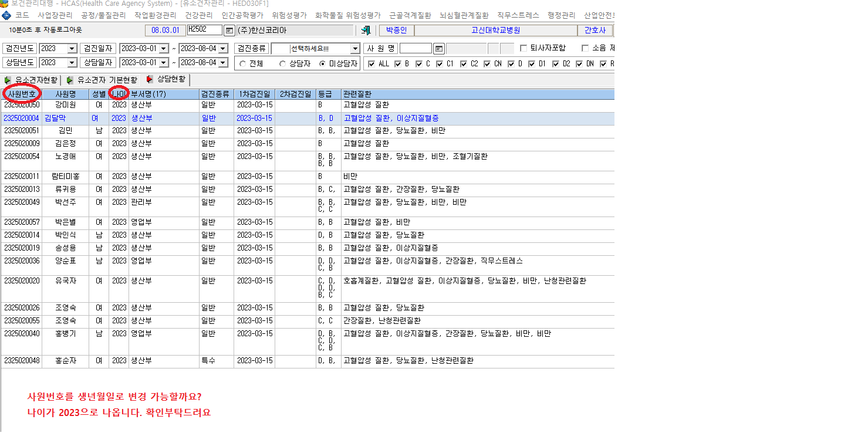Open the employee name search popup icon
This screenshot has height=443, width=868.
(438, 48)
